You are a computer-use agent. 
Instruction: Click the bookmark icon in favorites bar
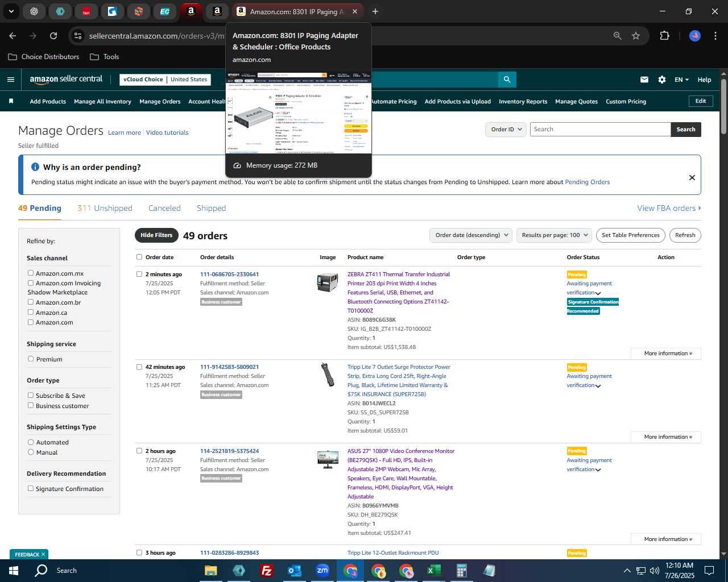click(11, 101)
